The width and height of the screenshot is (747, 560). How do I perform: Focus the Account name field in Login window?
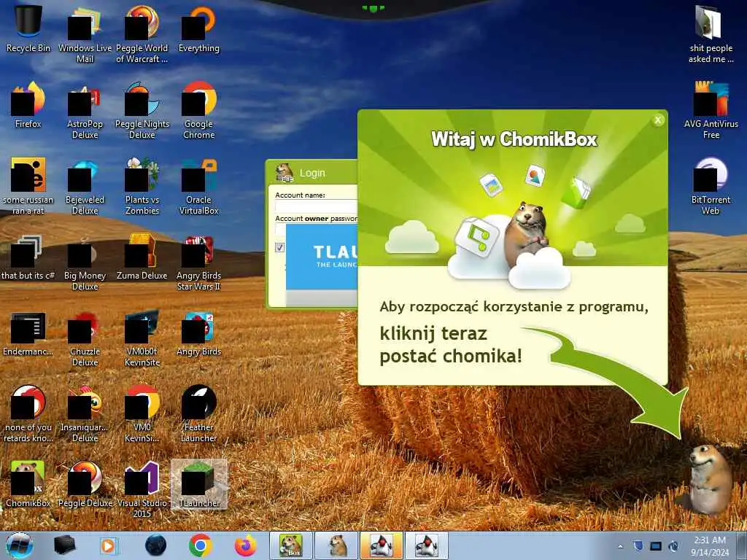(x=316, y=206)
